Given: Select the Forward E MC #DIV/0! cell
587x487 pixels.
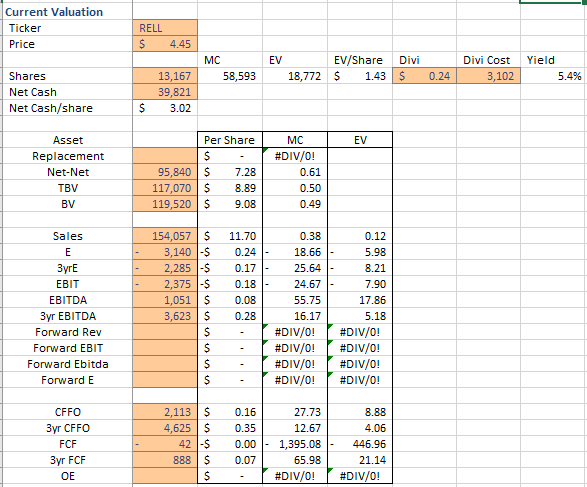Looking at the screenshot, I should (x=295, y=380).
